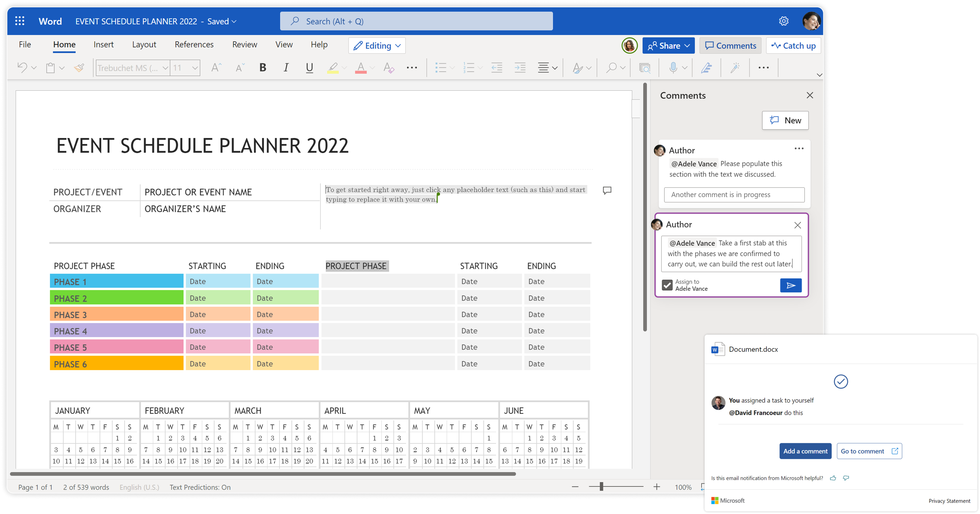This screenshot has width=980, height=514.
Task: Toggle Editing mode dropdown
Action: coord(378,45)
